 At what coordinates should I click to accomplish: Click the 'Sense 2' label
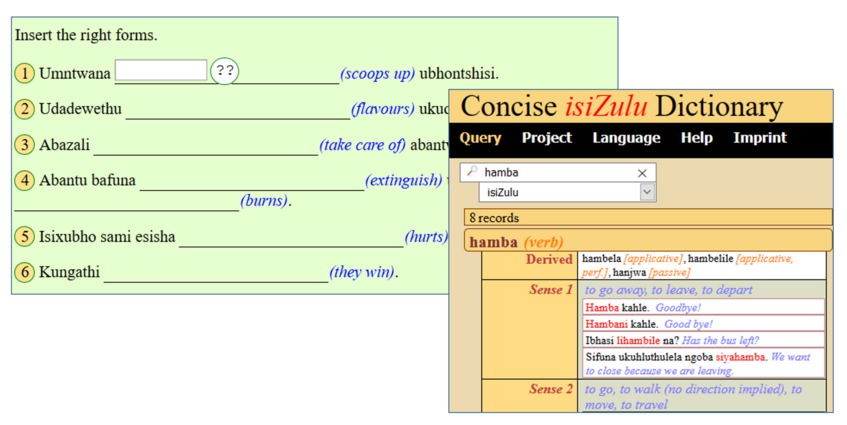(550, 389)
